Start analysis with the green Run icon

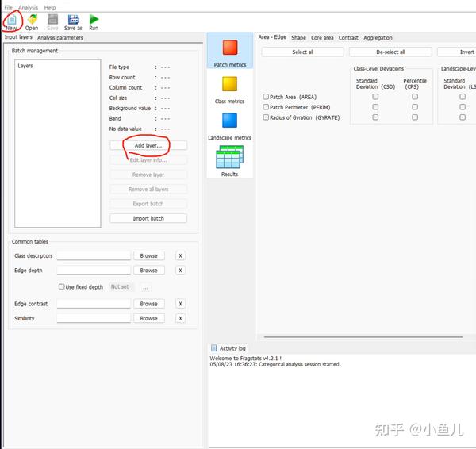click(x=94, y=19)
